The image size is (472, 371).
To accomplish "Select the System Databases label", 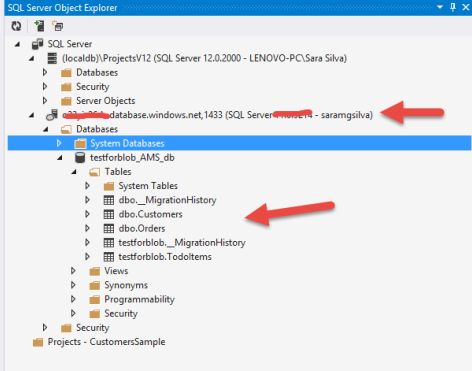I will pyautogui.click(x=127, y=144).
